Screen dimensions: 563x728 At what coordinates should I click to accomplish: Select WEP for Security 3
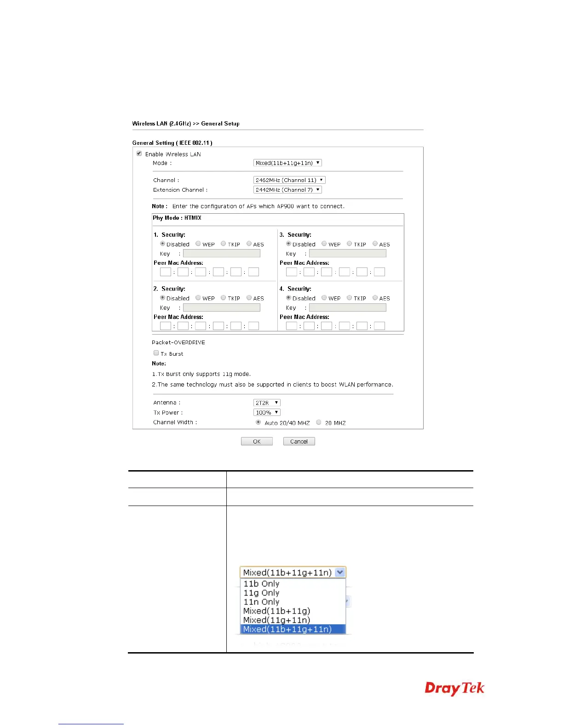pos(324,244)
